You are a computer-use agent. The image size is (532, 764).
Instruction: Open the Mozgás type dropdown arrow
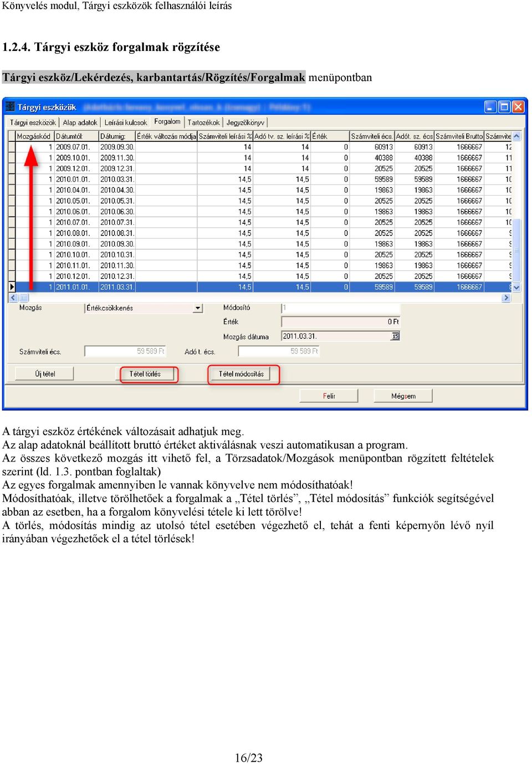point(198,308)
